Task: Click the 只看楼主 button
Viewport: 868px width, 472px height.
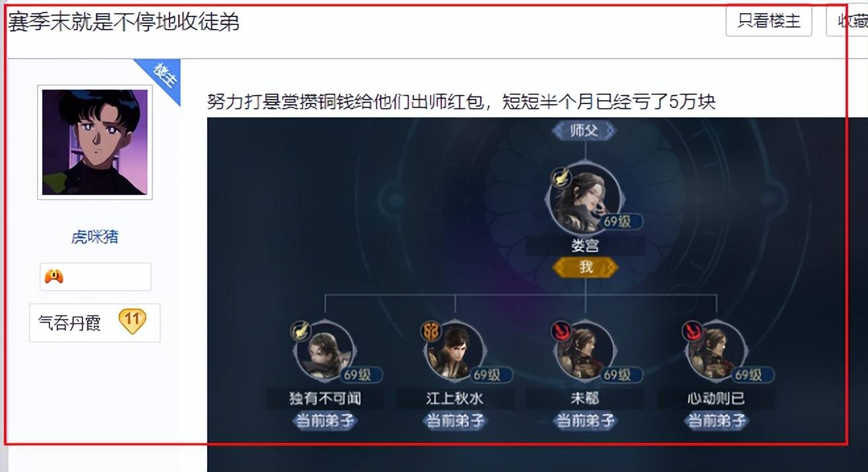Action: [768, 21]
